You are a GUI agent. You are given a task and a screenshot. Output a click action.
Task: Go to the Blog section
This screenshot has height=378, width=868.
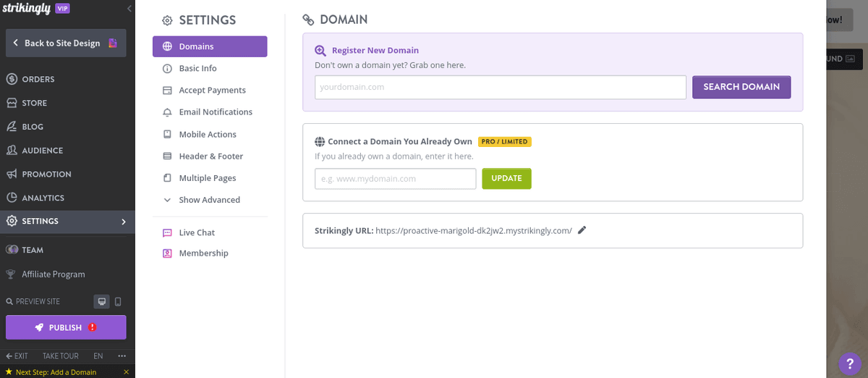point(33,127)
